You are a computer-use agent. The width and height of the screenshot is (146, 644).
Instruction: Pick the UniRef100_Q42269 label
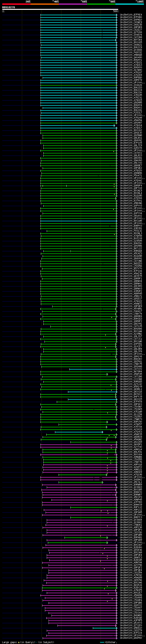pos(131,442)
